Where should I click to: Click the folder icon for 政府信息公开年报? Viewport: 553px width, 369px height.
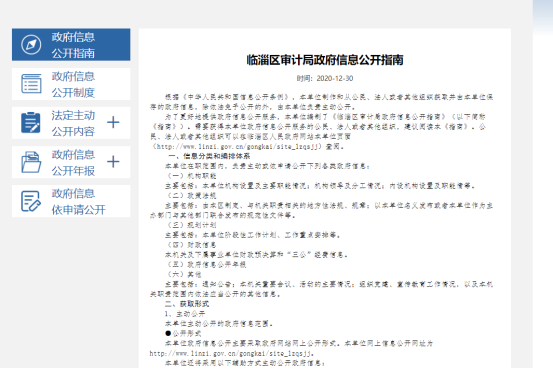tap(31, 162)
